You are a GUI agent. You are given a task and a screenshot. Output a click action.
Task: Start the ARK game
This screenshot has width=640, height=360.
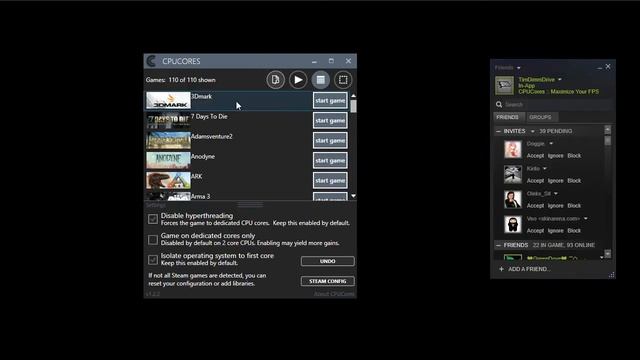[330, 180]
